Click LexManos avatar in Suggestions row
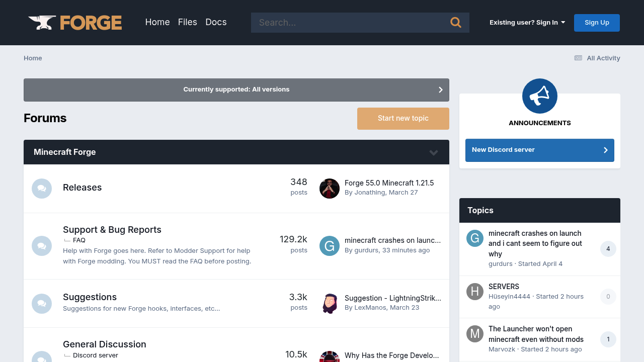 pos(330,304)
